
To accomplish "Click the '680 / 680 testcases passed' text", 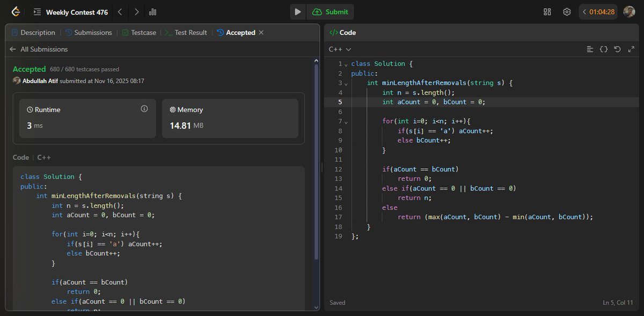I will tap(84, 69).
